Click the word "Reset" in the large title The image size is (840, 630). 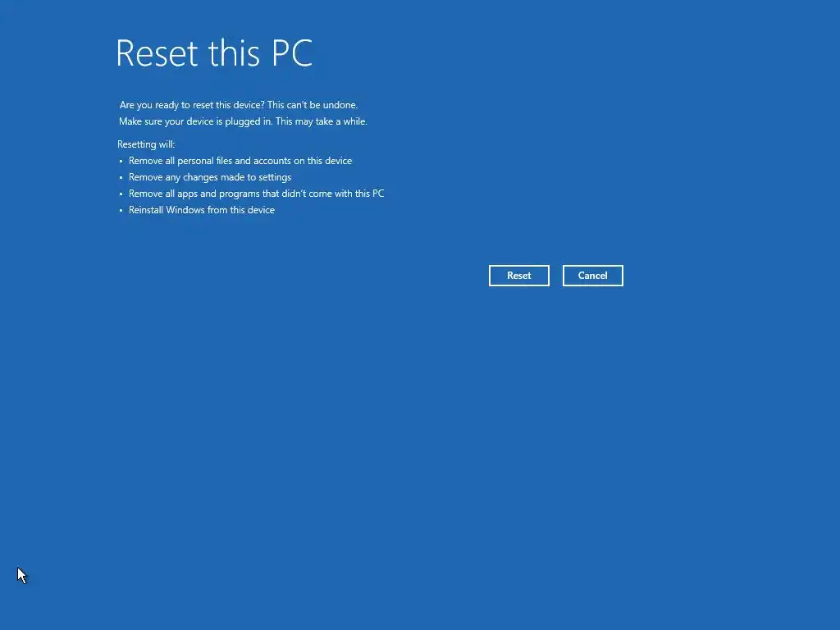click(157, 53)
